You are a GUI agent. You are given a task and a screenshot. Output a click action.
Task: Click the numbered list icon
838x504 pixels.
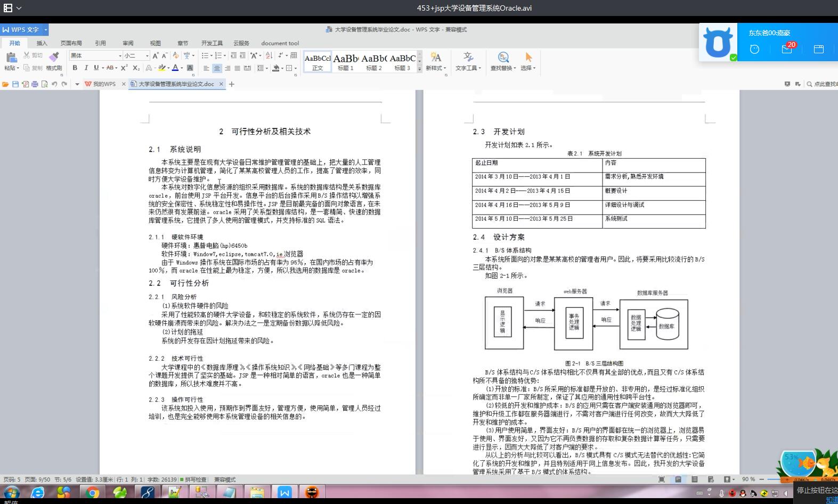coord(218,55)
